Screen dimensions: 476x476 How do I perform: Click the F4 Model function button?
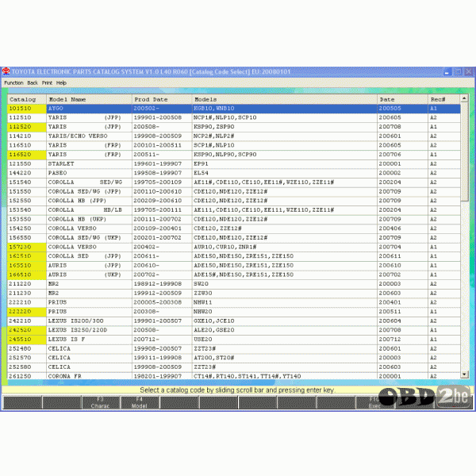coord(139,402)
